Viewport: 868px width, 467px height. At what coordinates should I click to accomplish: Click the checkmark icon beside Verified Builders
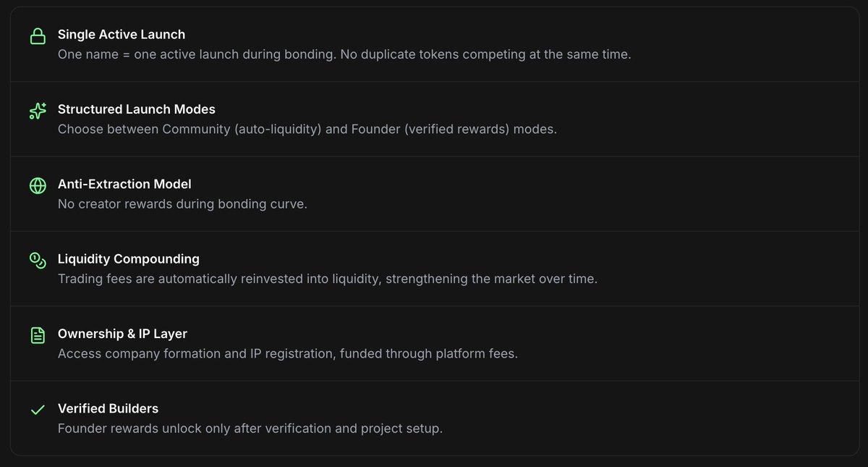[38, 410]
